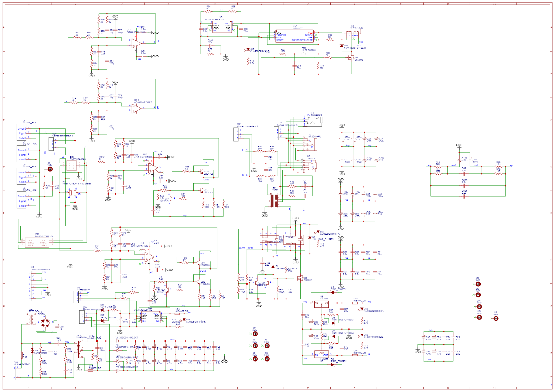Click the CN1 mains input connector
Viewport: 555px width, 392px height.
[14, 373]
